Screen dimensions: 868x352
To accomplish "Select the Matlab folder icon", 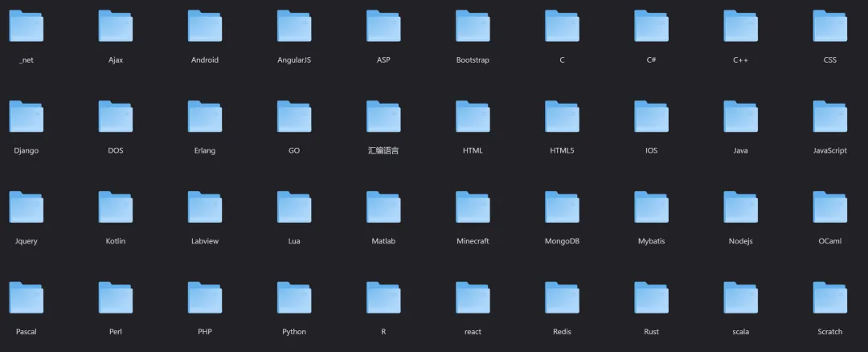I will click(x=383, y=207).
